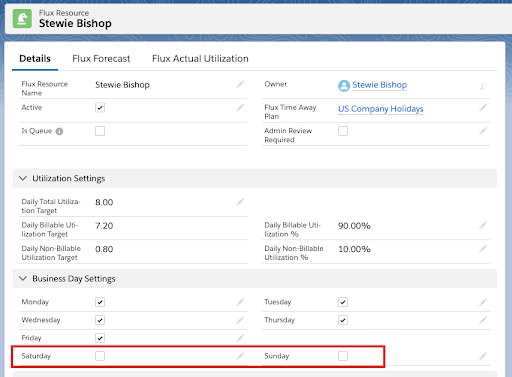Open the Is Queue info tooltip icon
512x377 pixels.
point(59,131)
